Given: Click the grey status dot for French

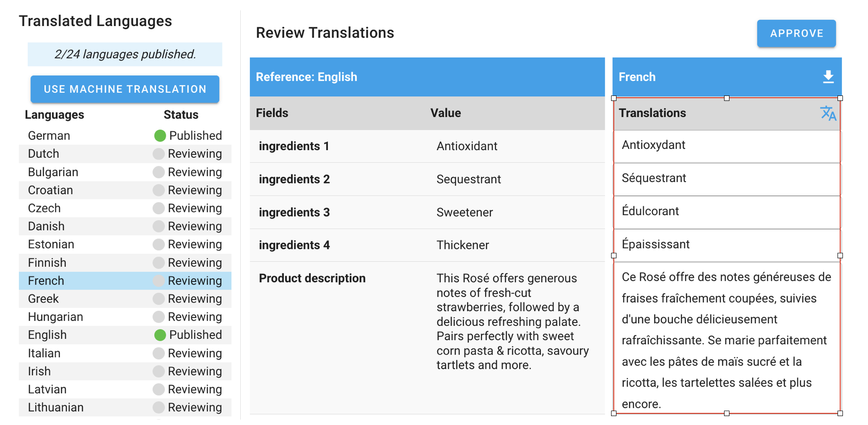Looking at the screenshot, I should click(158, 281).
